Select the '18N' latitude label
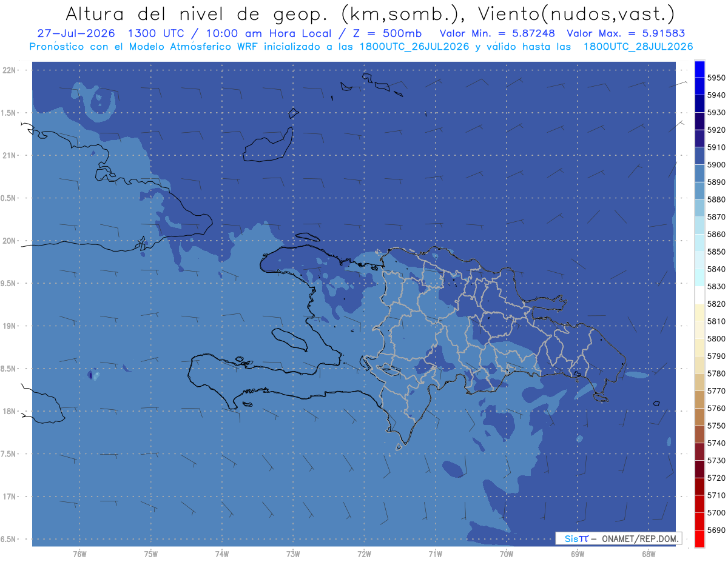Image resolution: width=728 pixels, height=562 pixels. [x=10, y=411]
